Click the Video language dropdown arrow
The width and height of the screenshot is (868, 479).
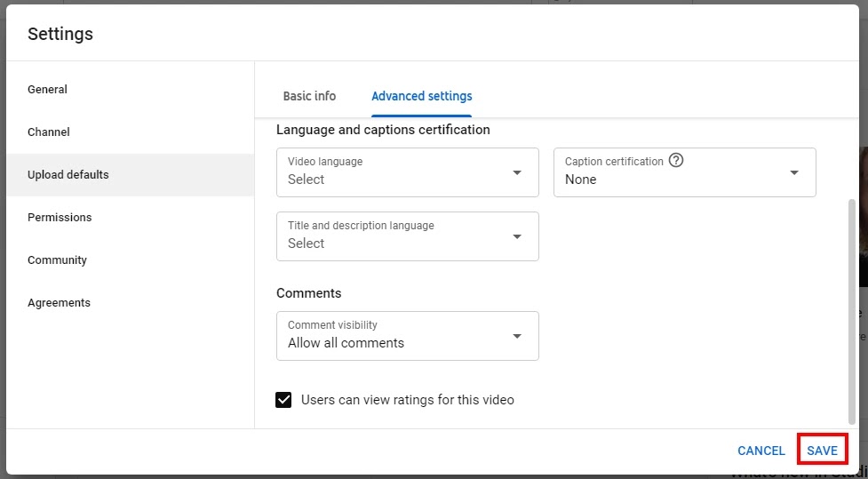click(517, 172)
